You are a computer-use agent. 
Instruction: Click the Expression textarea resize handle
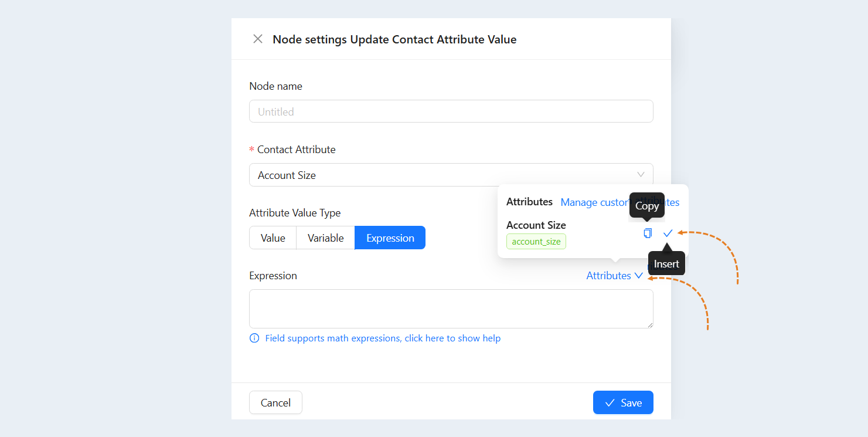(649, 324)
